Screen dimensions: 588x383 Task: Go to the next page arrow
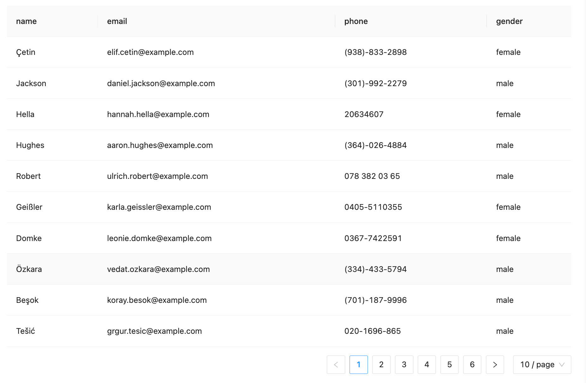click(495, 365)
